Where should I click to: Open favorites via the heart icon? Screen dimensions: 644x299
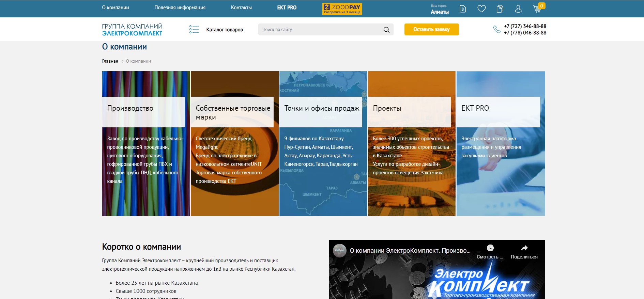(481, 9)
